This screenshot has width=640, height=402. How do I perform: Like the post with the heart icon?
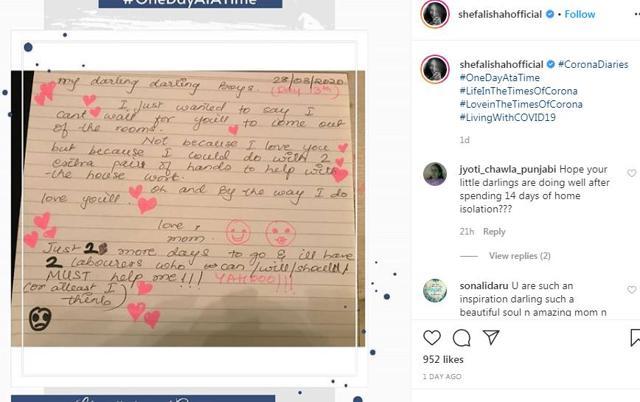(x=432, y=338)
